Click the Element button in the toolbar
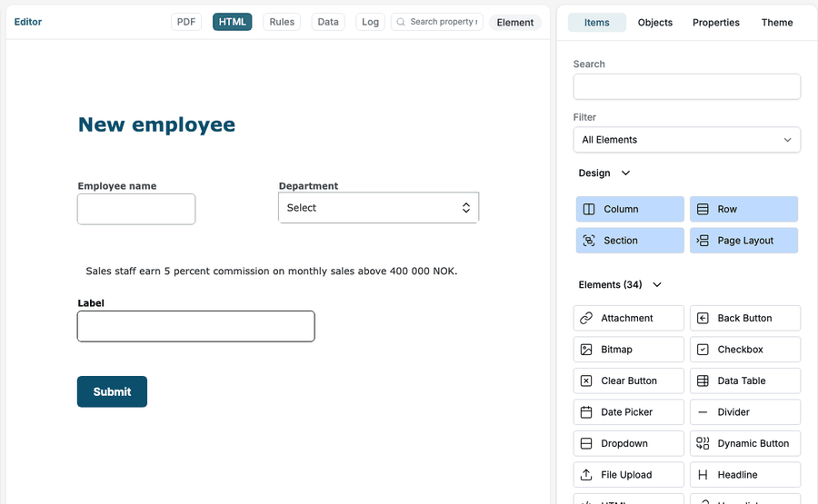 coord(515,23)
